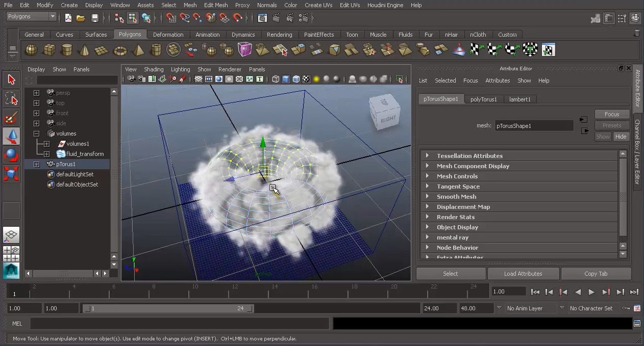Click the smooth shaded display cube icon
Image resolution: width=644 pixels, height=346 pixels.
(285, 80)
